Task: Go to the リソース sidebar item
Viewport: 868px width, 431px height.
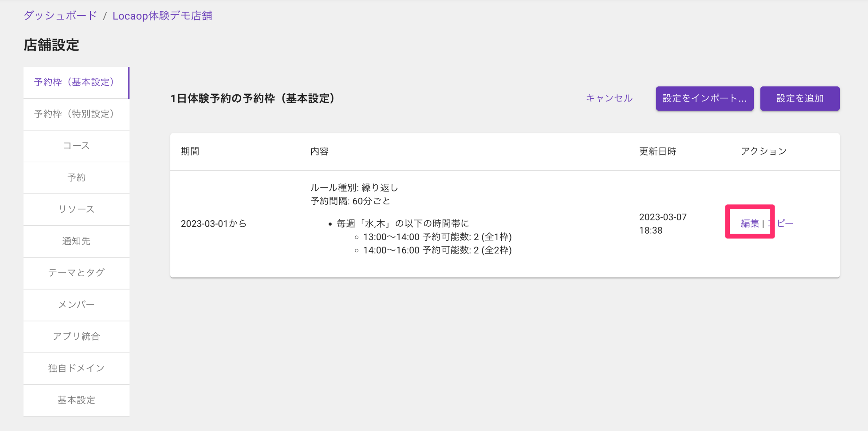Action: (76, 209)
